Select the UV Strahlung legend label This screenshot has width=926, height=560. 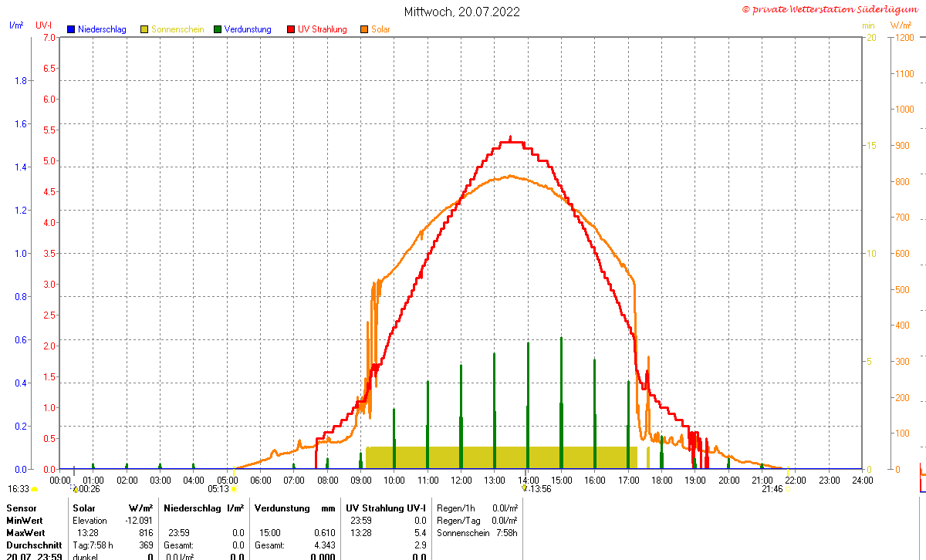pos(323,29)
